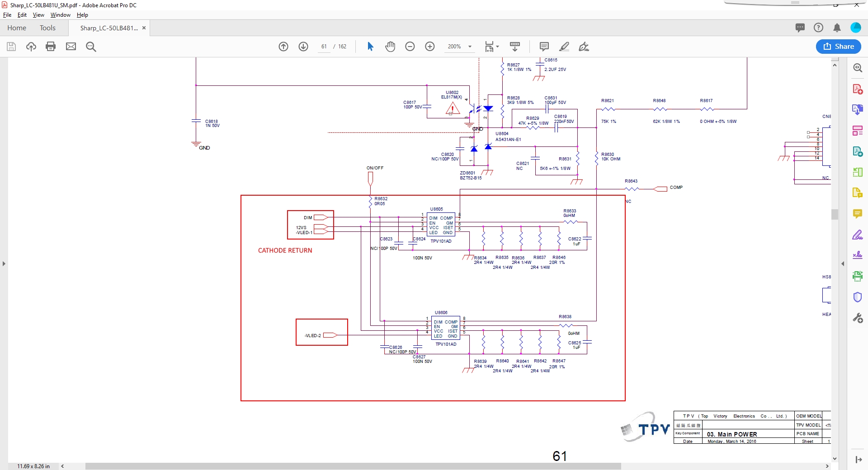Send file by email icon
This screenshot has width=868, height=470.
click(71, 47)
